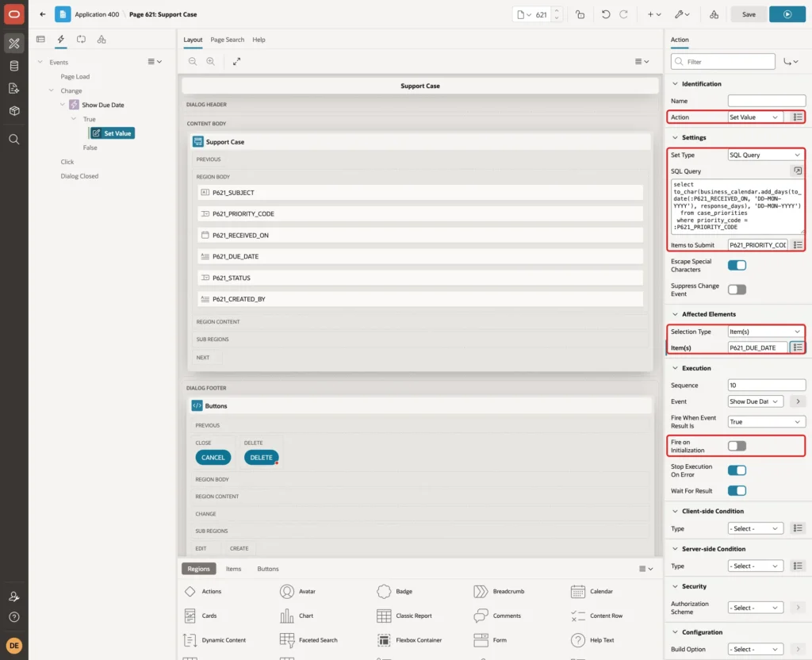Select the DELETE button in layout
This screenshot has height=660, width=812.
click(261, 458)
